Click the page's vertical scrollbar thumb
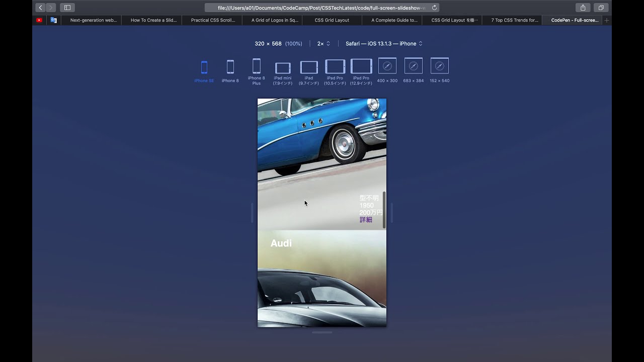 [384, 210]
